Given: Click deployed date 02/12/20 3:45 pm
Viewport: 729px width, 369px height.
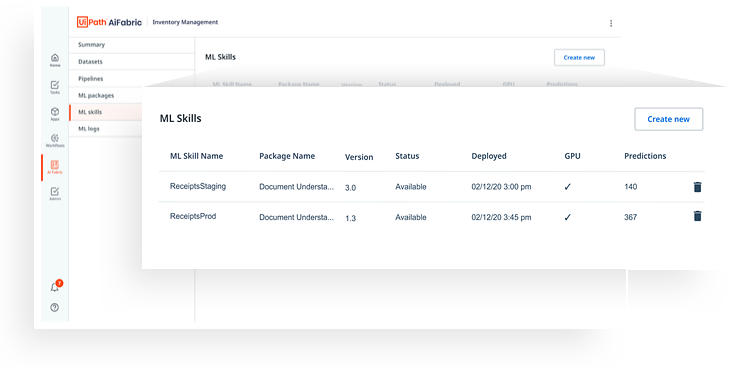Looking at the screenshot, I should [x=501, y=217].
